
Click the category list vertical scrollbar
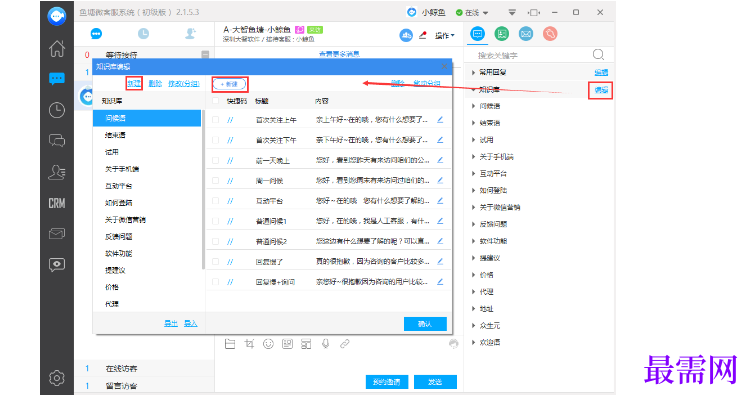click(203, 189)
